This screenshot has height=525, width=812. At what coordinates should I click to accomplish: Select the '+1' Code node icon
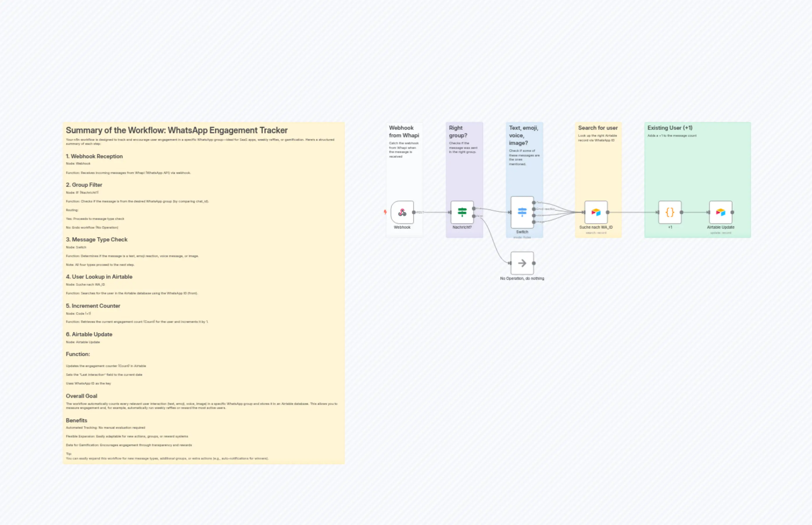coord(670,212)
